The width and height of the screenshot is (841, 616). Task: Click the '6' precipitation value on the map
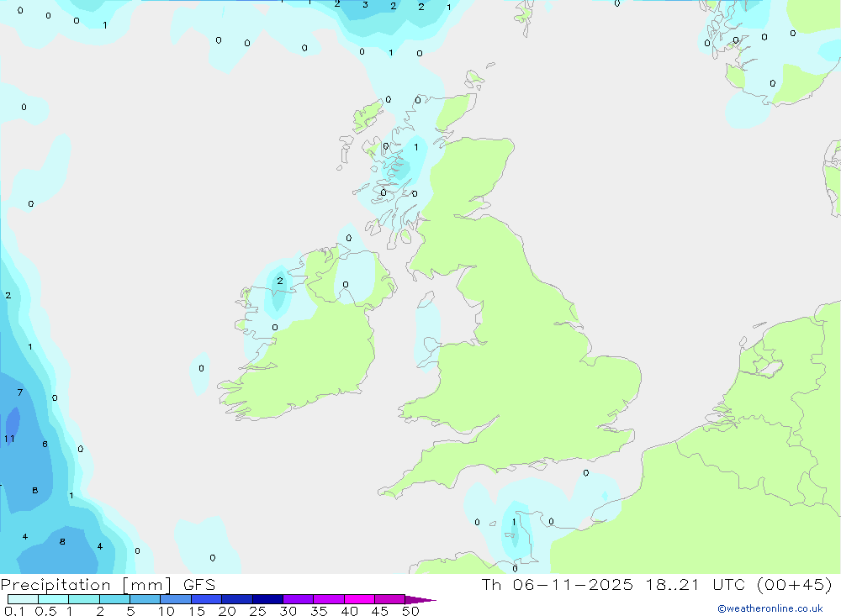[45, 444]
